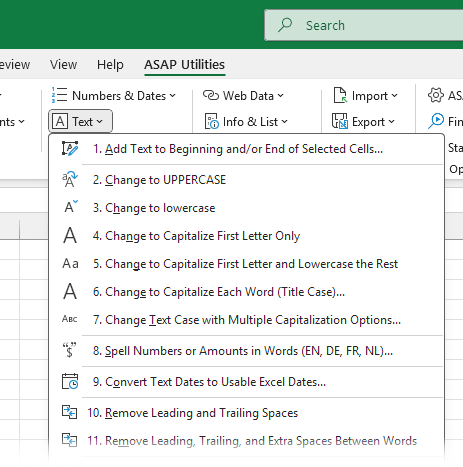Click the Spell Numbers dollar quote icon
463x467 pixels.
tap(70, 350)
